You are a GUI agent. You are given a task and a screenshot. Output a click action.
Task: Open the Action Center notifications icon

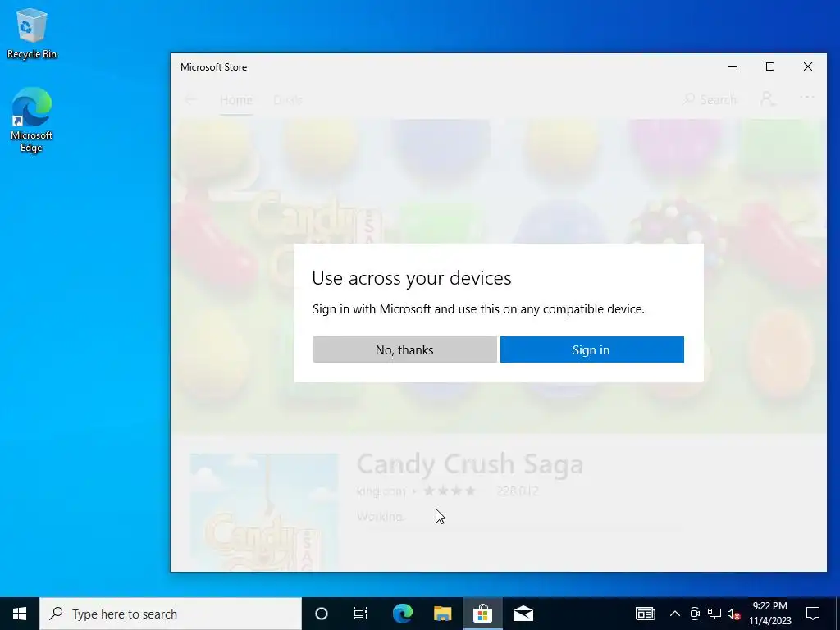click(813, 614)
